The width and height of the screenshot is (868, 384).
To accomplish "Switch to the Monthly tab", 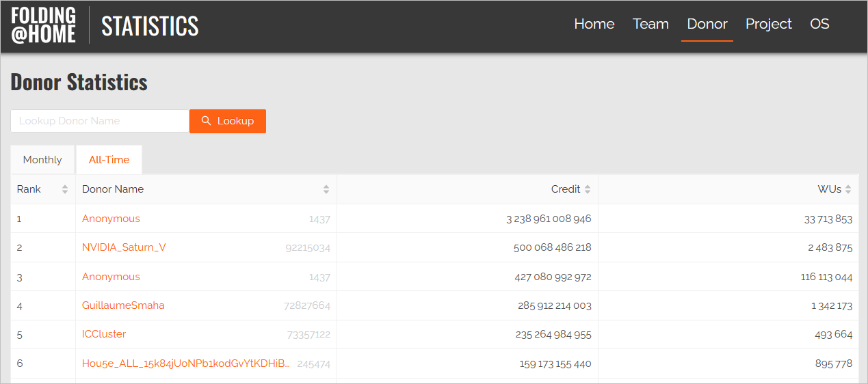I will click(x=42, y=160).
